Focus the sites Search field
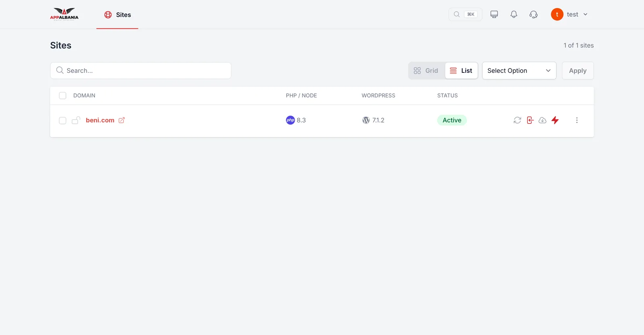The image size is (644, 335). click(x=140, y=70)
